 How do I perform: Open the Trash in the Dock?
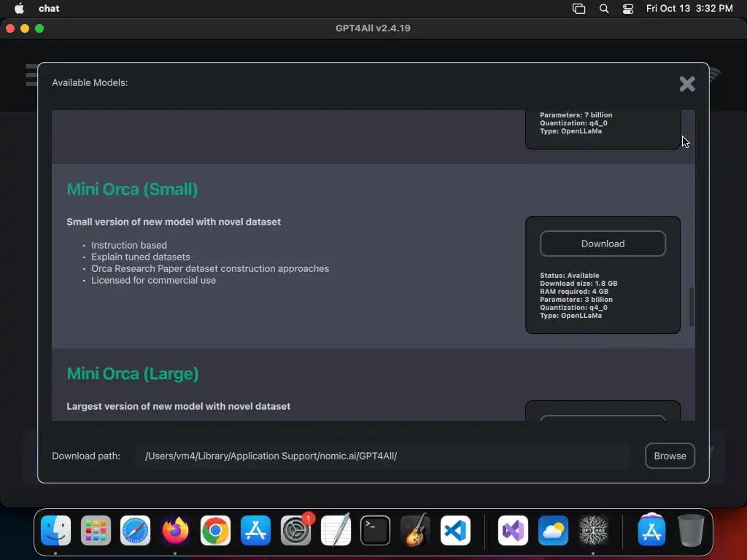pos(691,531)
